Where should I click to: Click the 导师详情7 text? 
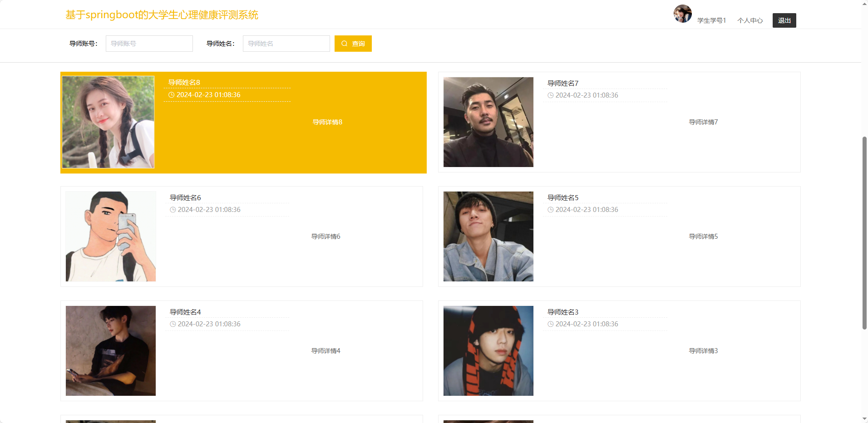pos(703,122)
